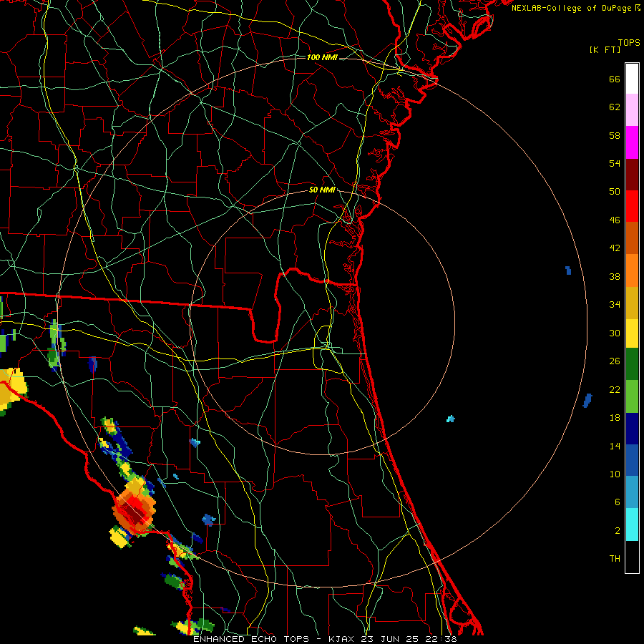Click the legend value 62
This screenshot has height=644, width=644.
pyautogui.click(x=615, y=107)
